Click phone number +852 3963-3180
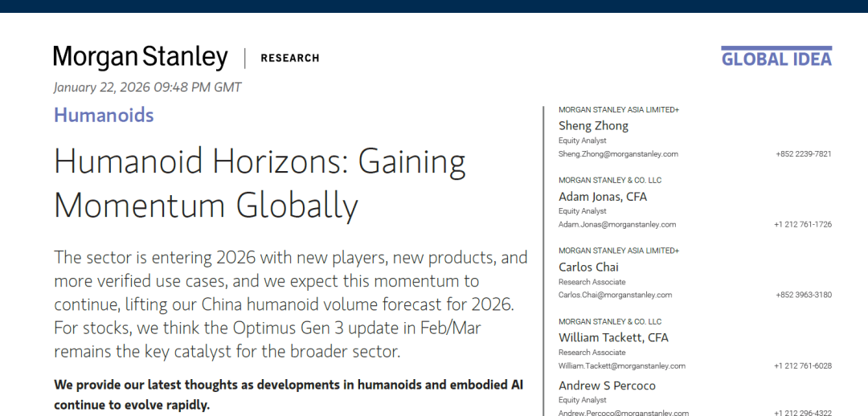Image resolution: width=868 pixels, height=416 pixels. pos(803,295)
